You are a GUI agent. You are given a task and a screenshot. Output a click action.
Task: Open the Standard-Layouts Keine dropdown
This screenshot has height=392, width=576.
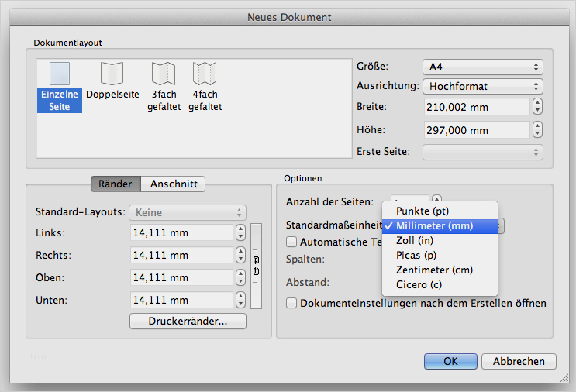click(188, 212)
